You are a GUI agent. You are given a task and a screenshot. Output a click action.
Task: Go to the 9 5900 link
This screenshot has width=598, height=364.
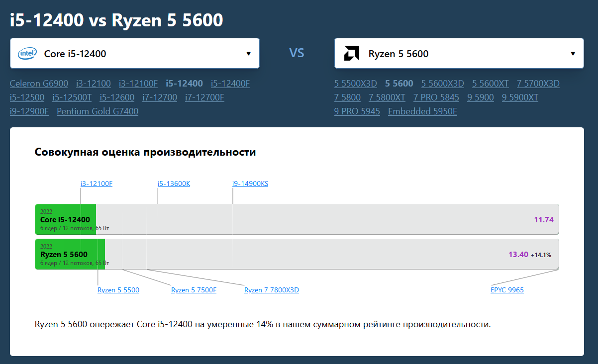(481, 97)
